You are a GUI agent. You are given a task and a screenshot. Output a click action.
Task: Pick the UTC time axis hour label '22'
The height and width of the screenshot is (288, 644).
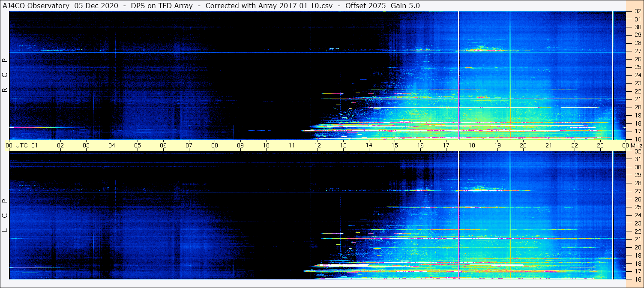pyautogui.click(x=575, y=145)
